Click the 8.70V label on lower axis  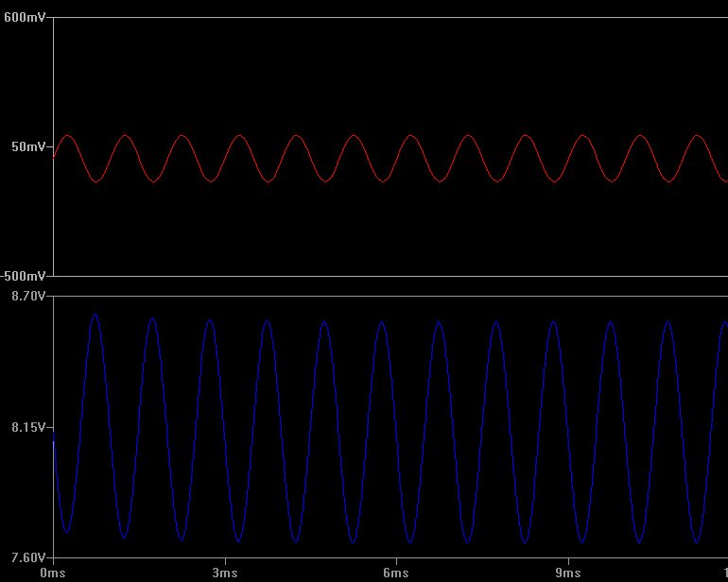point(27,296)
